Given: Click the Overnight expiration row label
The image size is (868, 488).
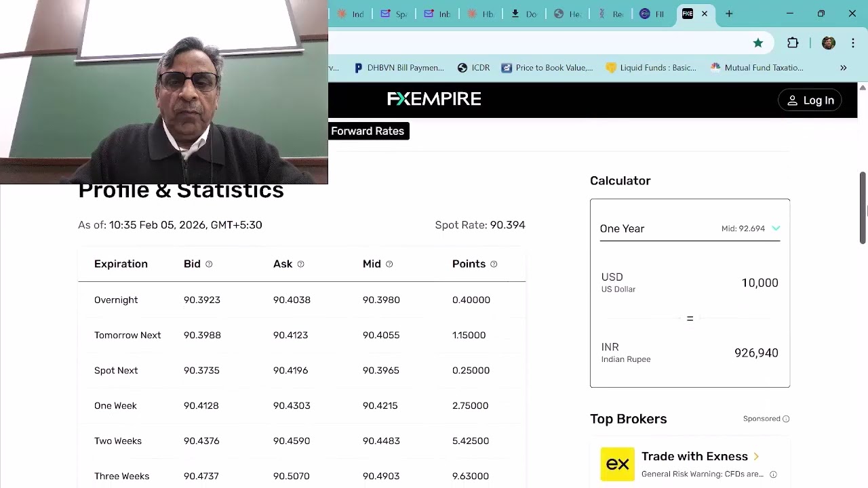Looking at the screenshot, I should (x=116, y=300).
